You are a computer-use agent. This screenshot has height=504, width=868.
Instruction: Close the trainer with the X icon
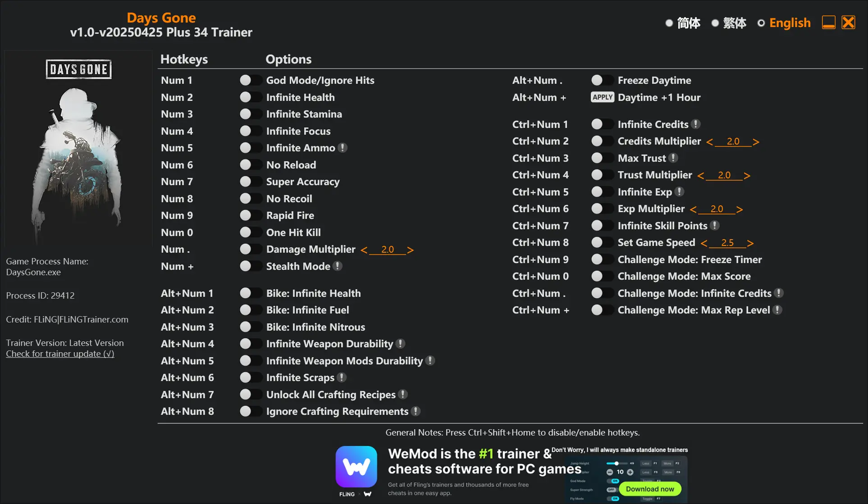click(848, 23)
